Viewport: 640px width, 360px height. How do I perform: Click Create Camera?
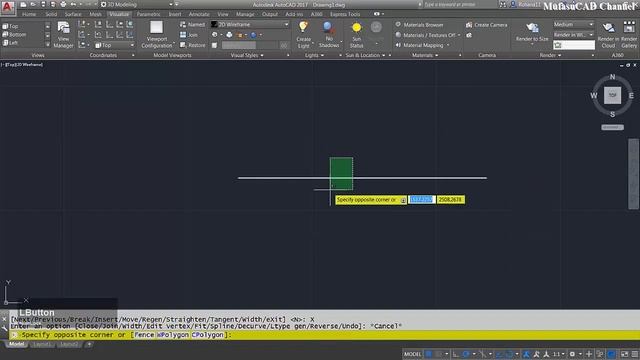tap(487, 25)
